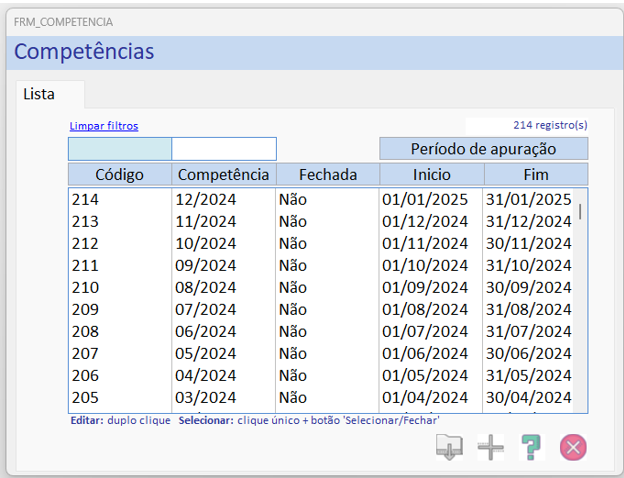This screenshot has width=624, height=478.
Task: Click Inicio date 01/07/2024
Action: [425, 331]
